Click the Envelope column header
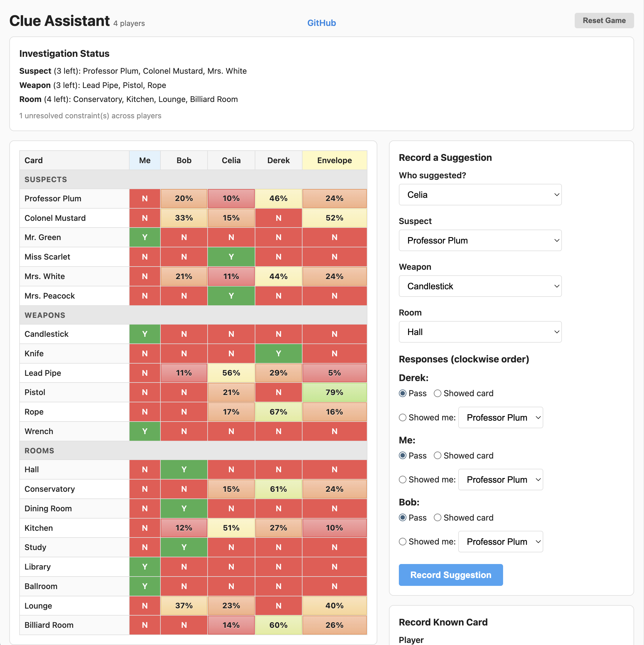644x645 pixels. [334, 160]
